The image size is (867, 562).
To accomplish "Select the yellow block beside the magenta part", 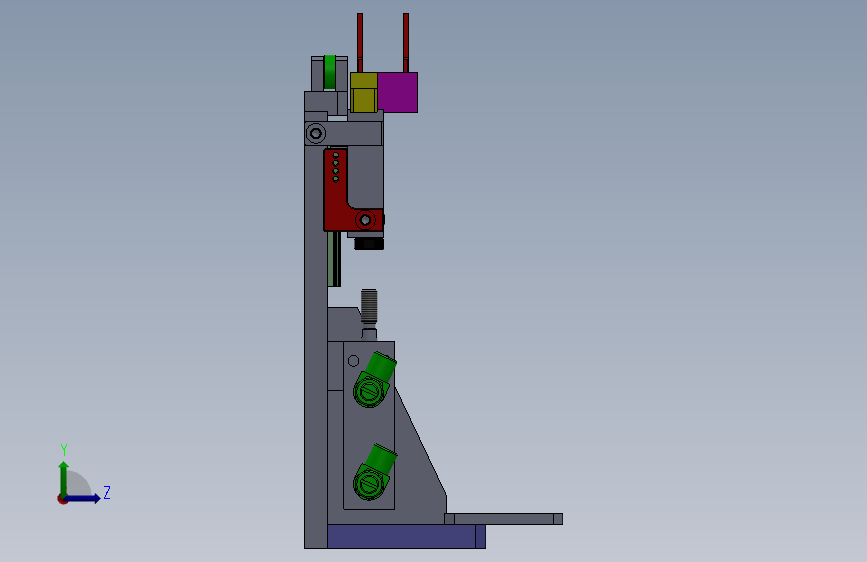I will tap(364, 92).
